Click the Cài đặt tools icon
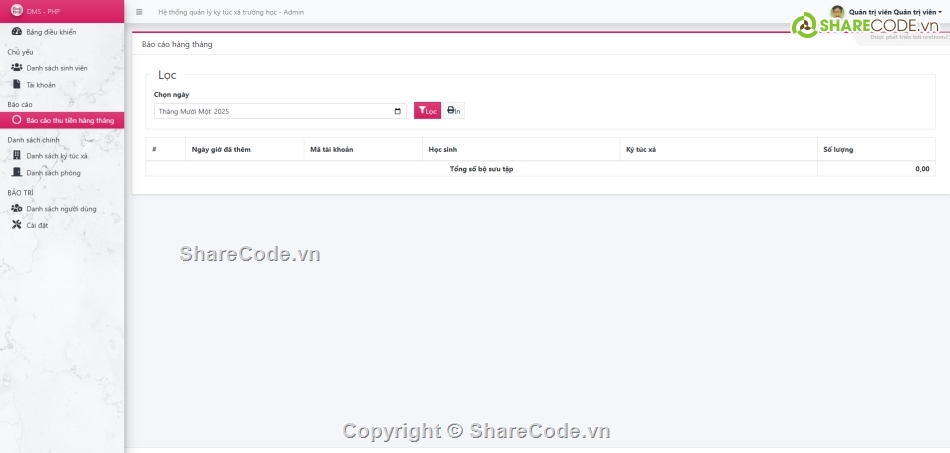This screenshot has height=453, width=950. pos(17,225)
